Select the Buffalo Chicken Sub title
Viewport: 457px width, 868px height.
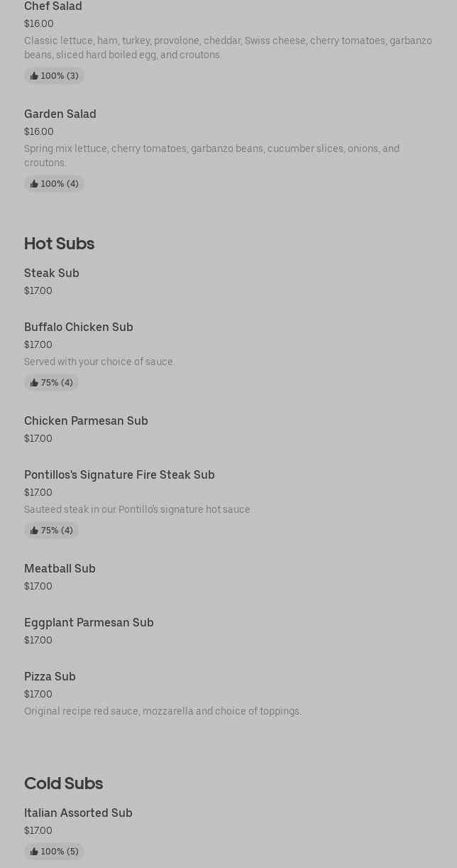(79, 327)
